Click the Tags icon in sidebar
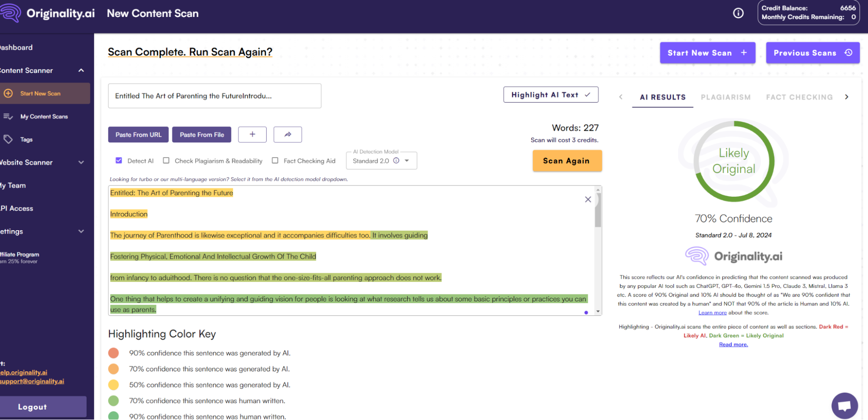Viewport: 868px width, 420px height. coord(8,139)
